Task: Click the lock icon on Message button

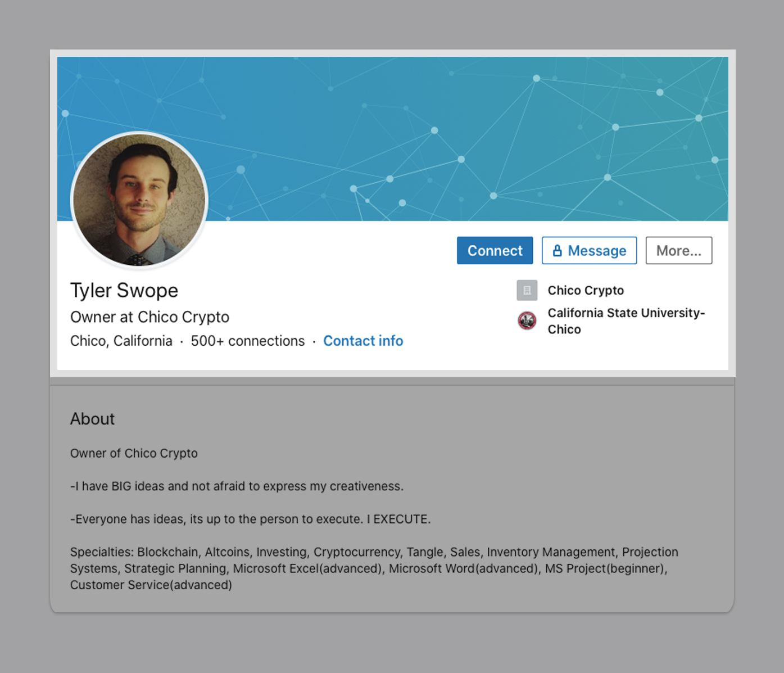Action: pyautogui.click(x=557, y=250)
